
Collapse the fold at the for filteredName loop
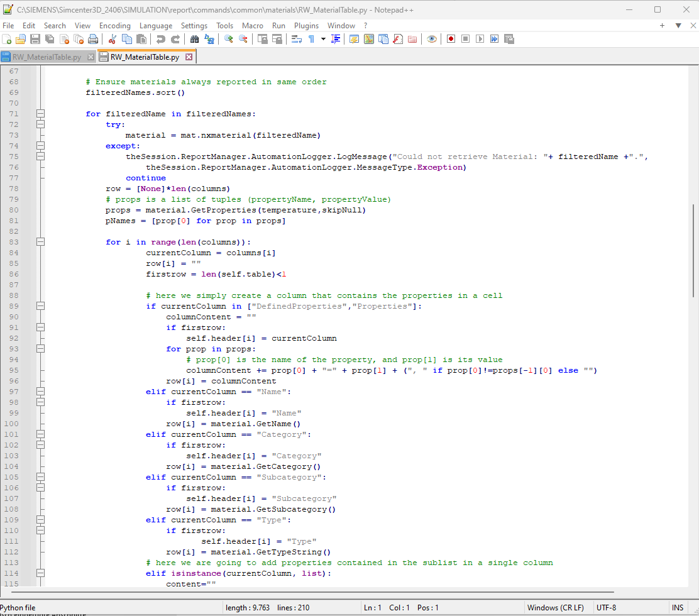(x=40, y=113)
